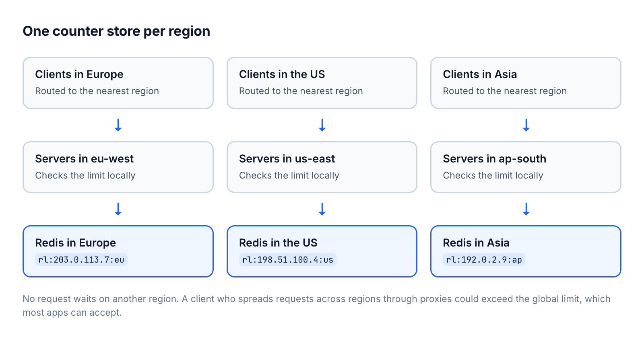This screenshot has height=337, width=644.
Task: Click 'Checks the limit locally' under us-east
Action: (x=289, y=175)
